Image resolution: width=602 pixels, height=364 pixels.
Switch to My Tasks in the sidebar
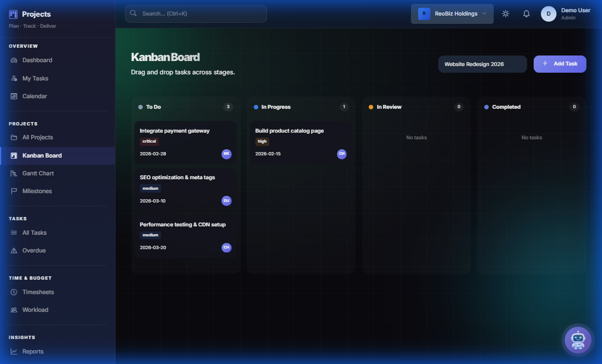[36, 78]
